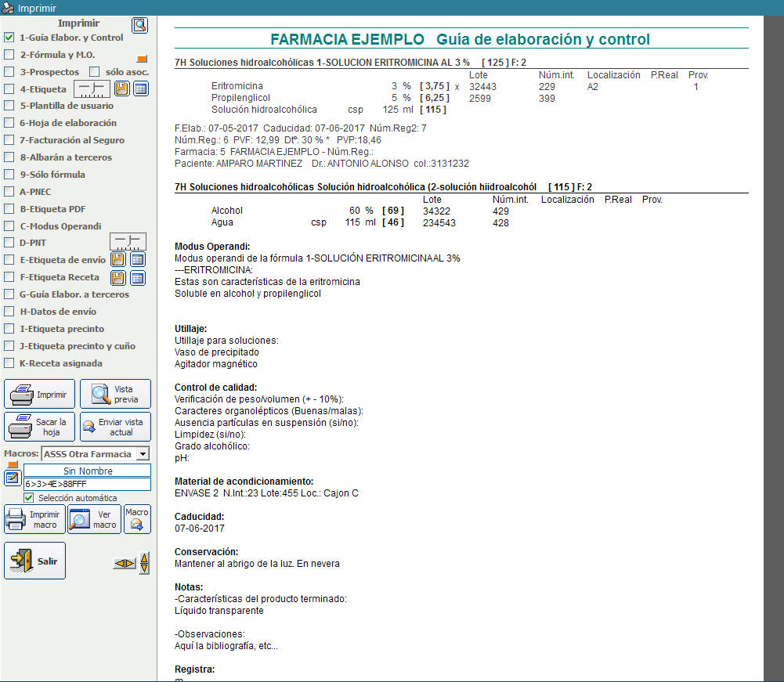Uncheck 1-Guía Elabor. y Control
The image size is (784, 682).
9,38
